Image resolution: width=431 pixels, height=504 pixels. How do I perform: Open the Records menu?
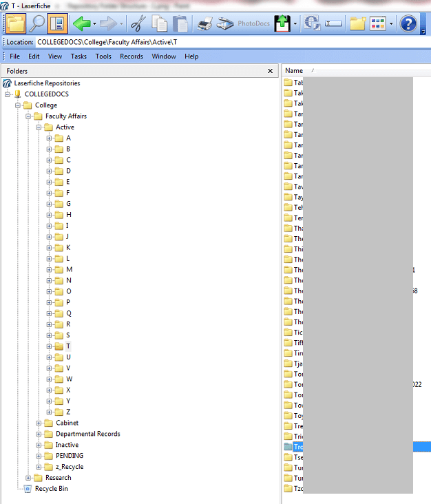[x=132, y=56]
